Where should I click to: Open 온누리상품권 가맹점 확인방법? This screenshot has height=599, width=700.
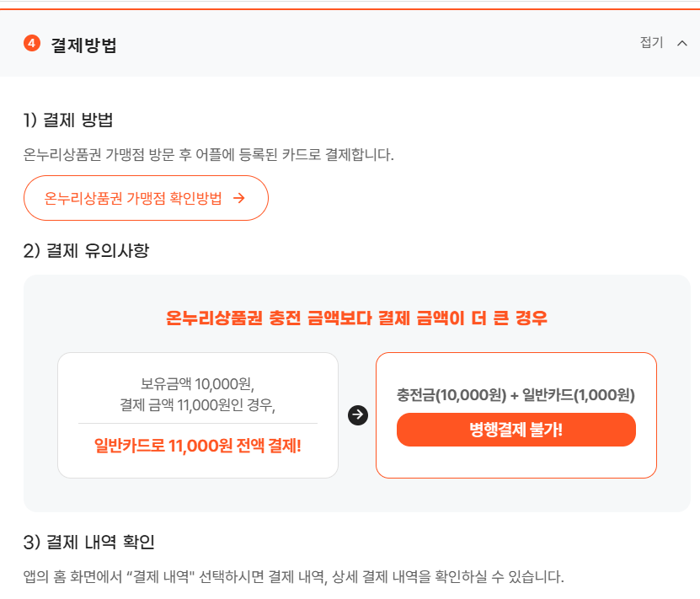click(x=146, y=198)
